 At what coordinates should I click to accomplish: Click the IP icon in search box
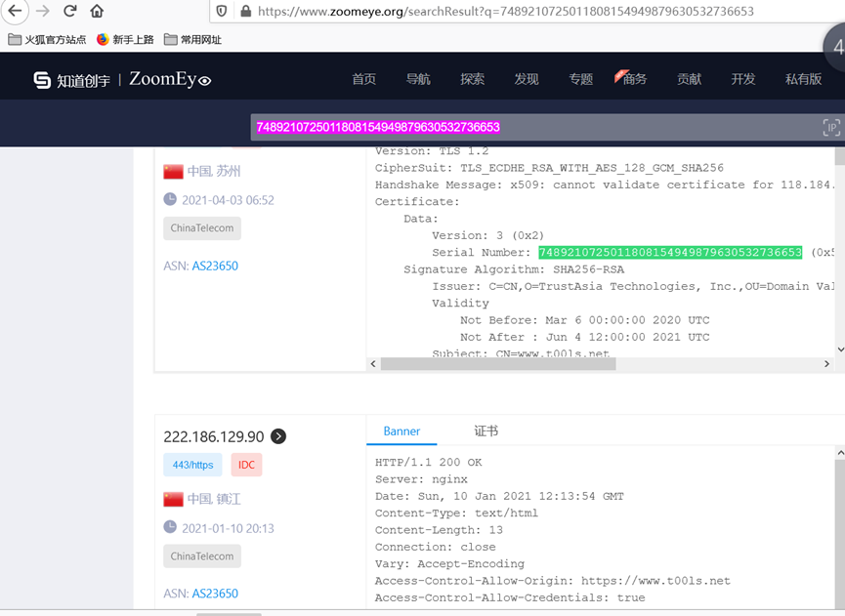830,127
